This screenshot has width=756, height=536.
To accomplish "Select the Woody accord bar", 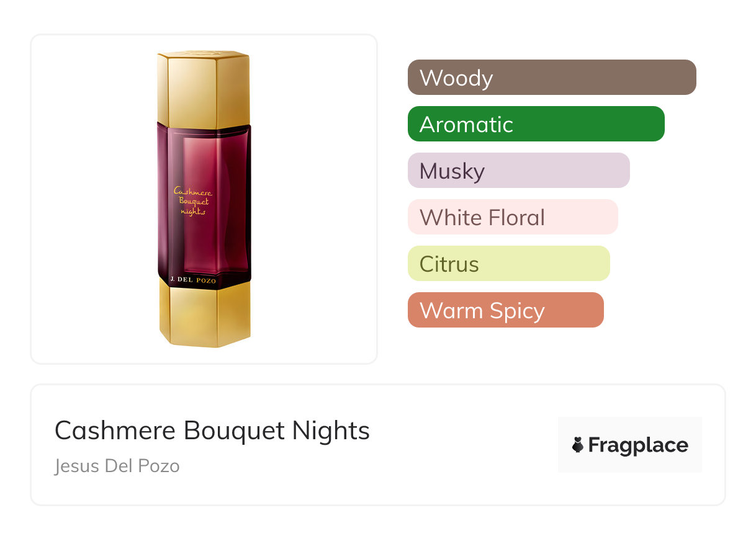I will pos(552,78).
